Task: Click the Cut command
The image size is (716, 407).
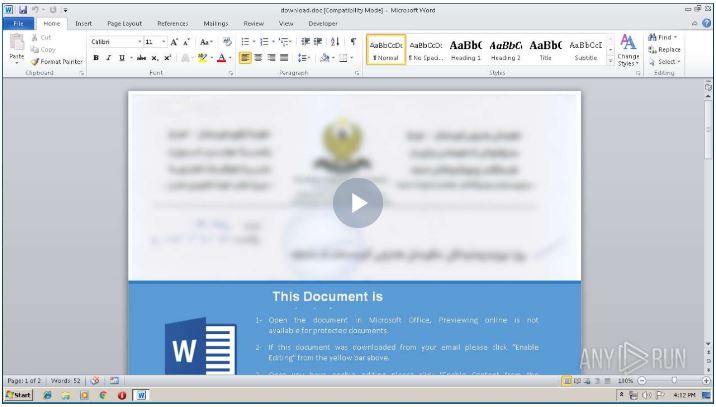Action: click(x=42, y=37)
